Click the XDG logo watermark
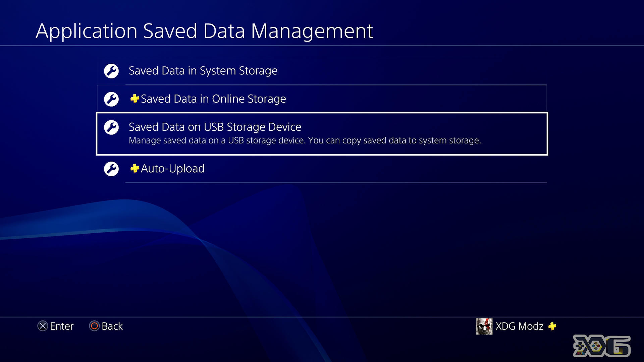 [602, 346]
